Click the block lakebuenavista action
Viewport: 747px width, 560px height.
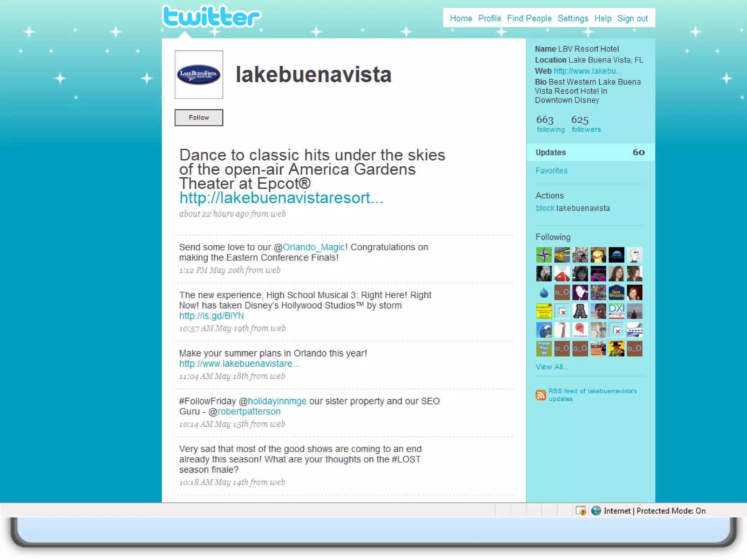click(545, 208)
